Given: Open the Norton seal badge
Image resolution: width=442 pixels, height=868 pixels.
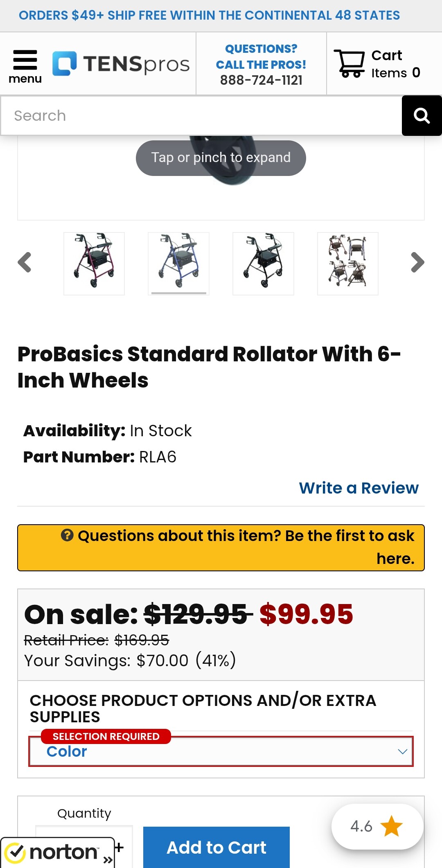Looking at the screenshot, I should point(57,852).
